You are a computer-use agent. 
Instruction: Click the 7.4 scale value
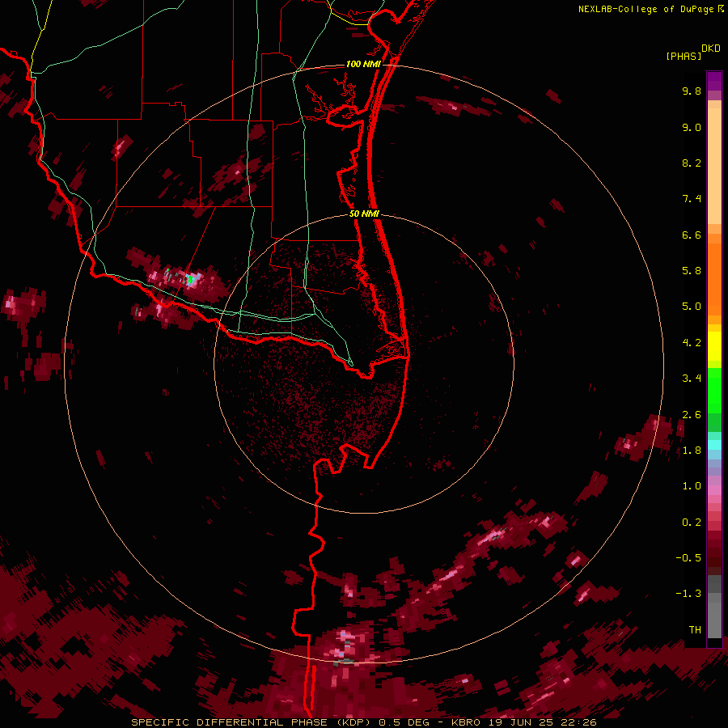tap(692, 199)
